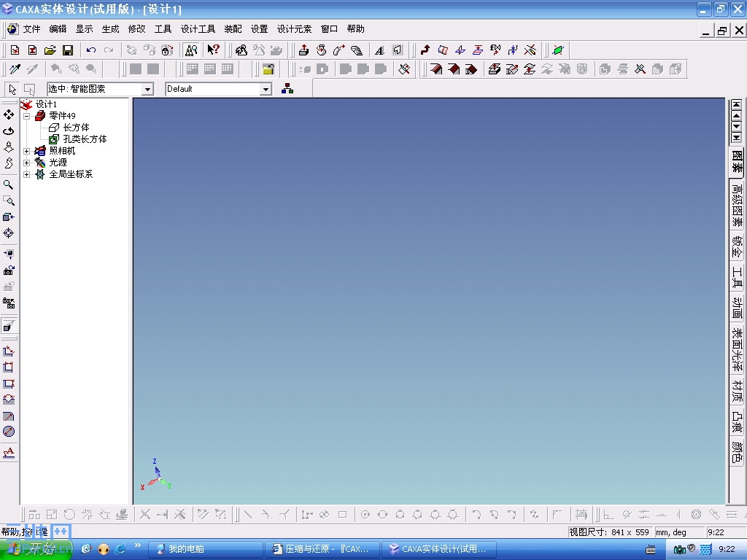The width and height of the screenshot is (747, 560).
Task: Select 长方体 in the design tree
Action: 76,128
